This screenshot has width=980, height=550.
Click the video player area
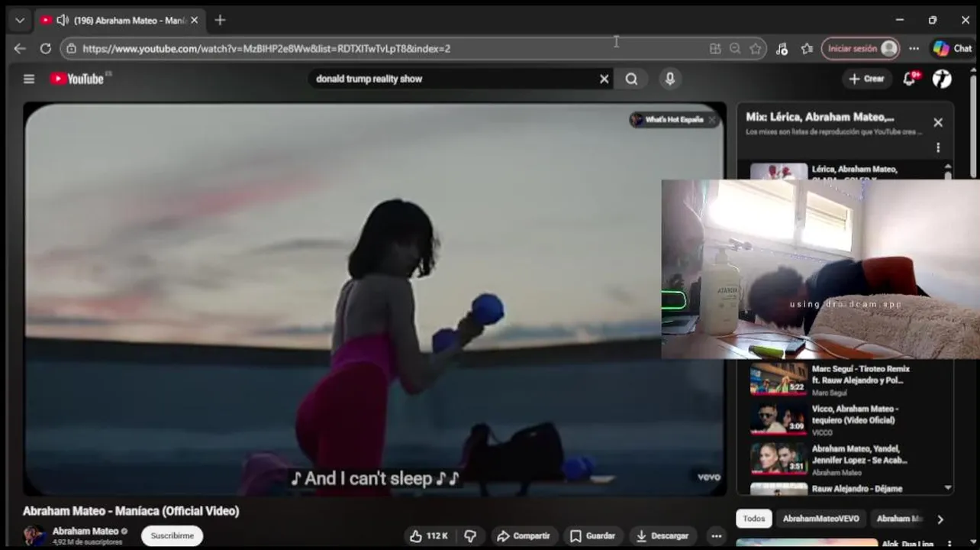(375, 299)
